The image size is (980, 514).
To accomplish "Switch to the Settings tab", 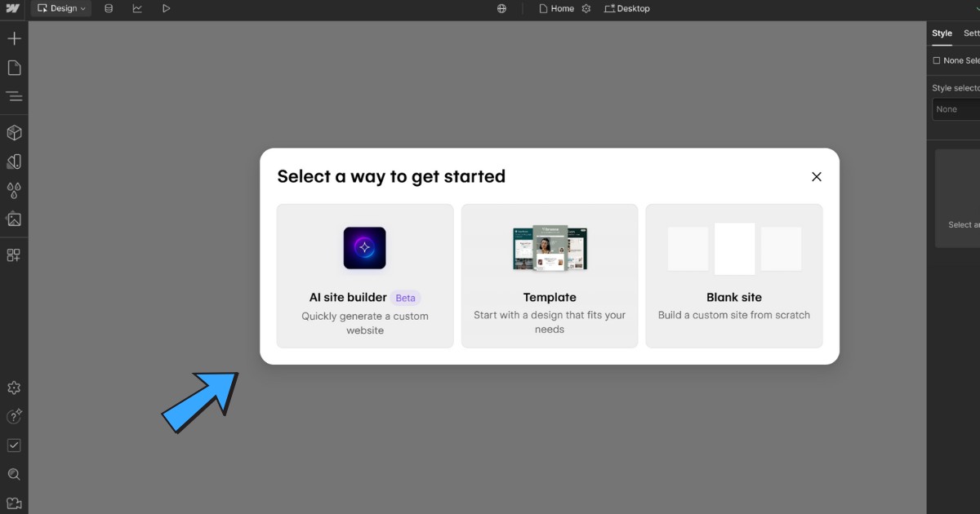I will click(972, 33).
